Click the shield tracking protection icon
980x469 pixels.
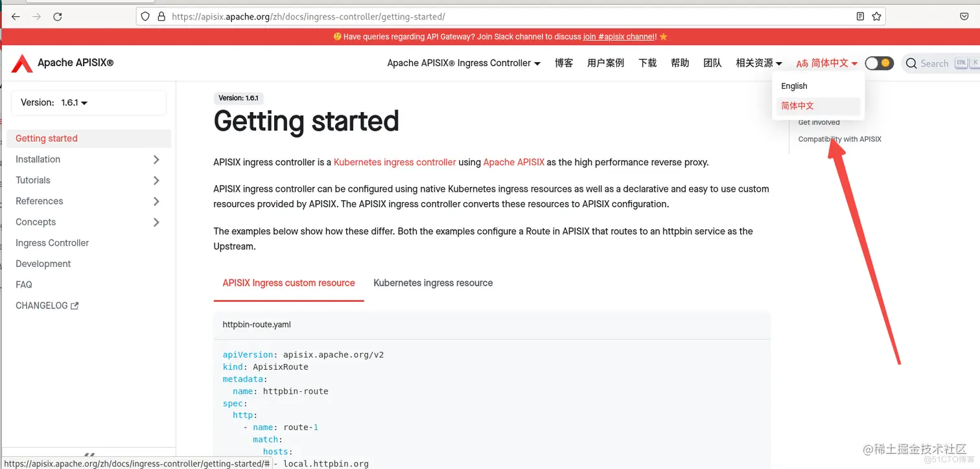[146, 17]
